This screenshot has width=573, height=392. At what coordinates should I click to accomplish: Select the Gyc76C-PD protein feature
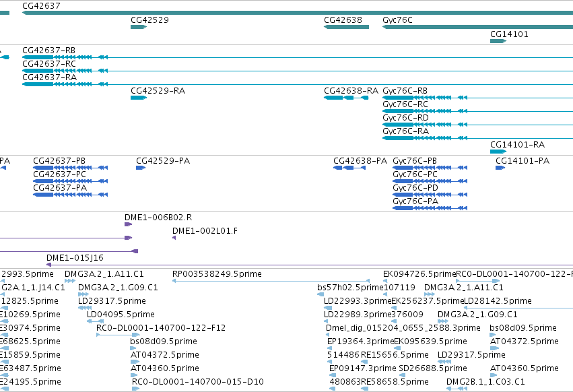pos(430,195)
